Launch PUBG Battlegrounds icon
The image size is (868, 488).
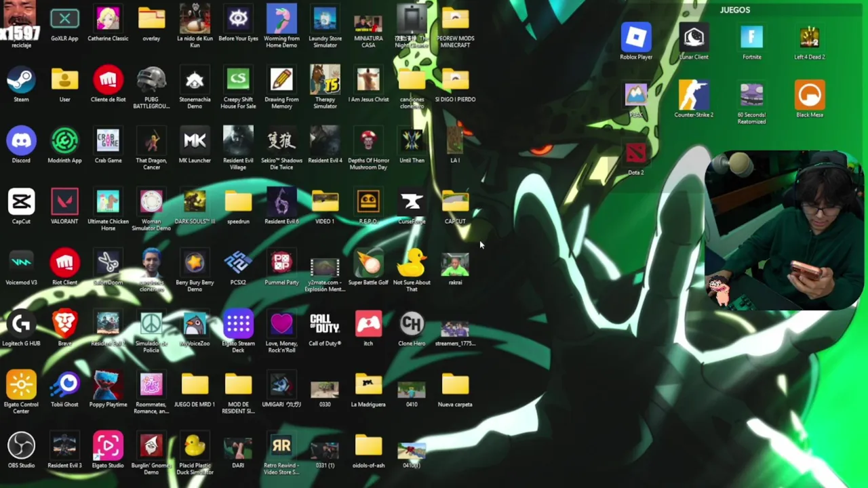151,80
